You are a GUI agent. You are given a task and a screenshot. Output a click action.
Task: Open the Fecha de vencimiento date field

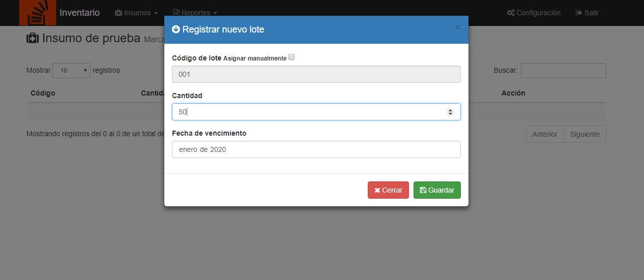316,149
